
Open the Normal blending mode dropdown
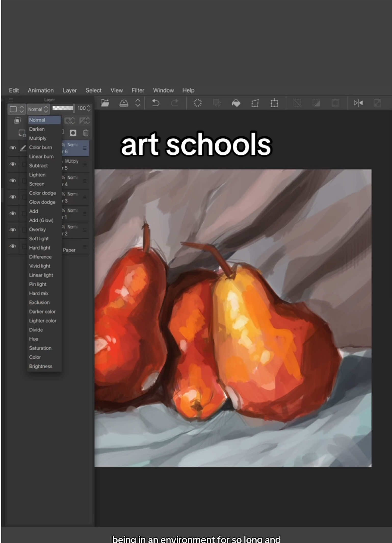[38, 109]
